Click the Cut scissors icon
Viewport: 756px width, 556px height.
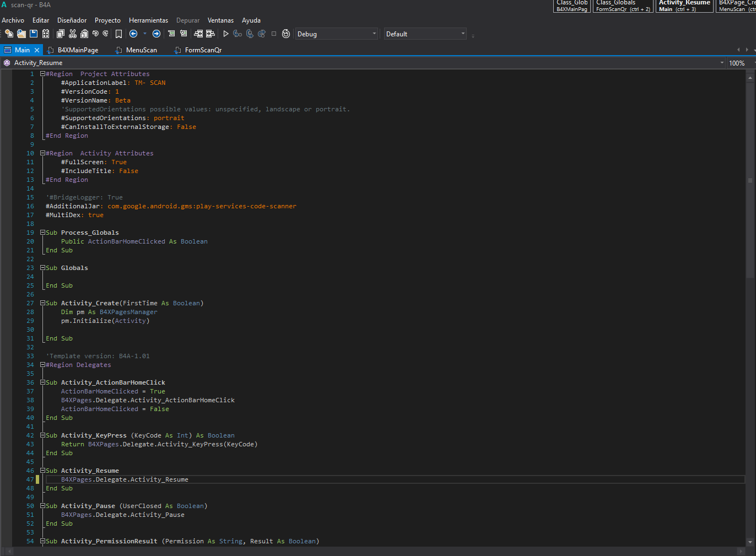click(73, 34)
